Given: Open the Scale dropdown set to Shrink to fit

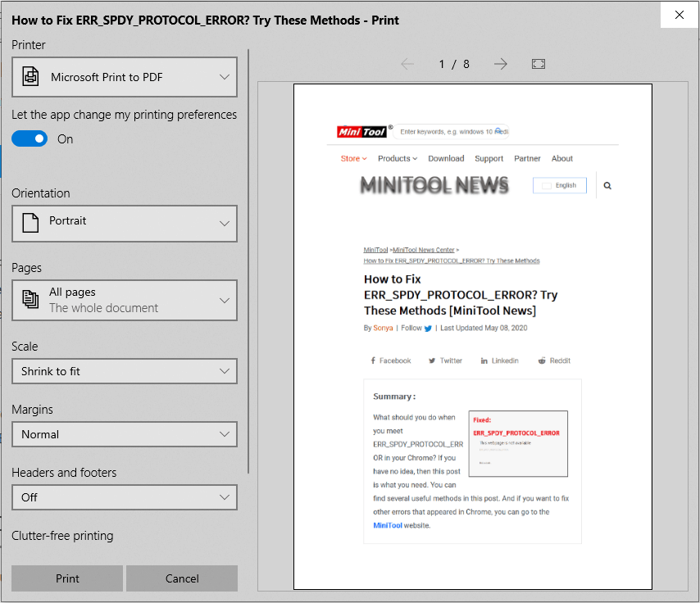Looking at the screenshot, I should point(125,371).
